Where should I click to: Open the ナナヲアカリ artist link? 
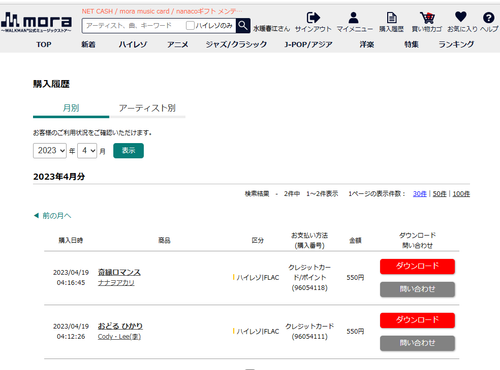(x=116, y=283)
